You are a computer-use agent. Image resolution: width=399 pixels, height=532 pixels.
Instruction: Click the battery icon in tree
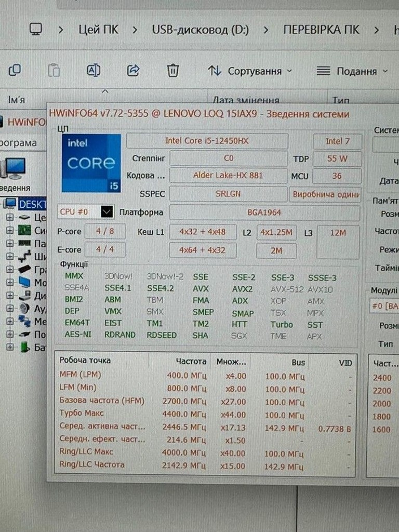pyautogui.click(x=24, y=347)
